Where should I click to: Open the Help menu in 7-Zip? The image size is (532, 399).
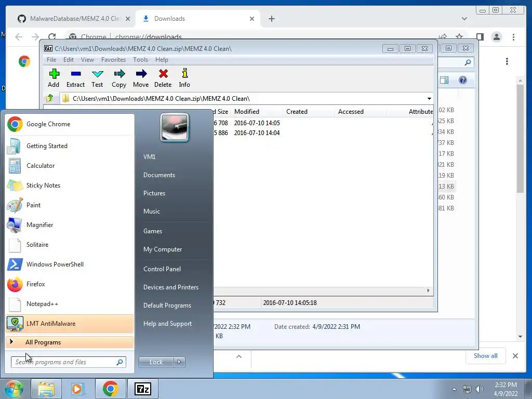162,60
